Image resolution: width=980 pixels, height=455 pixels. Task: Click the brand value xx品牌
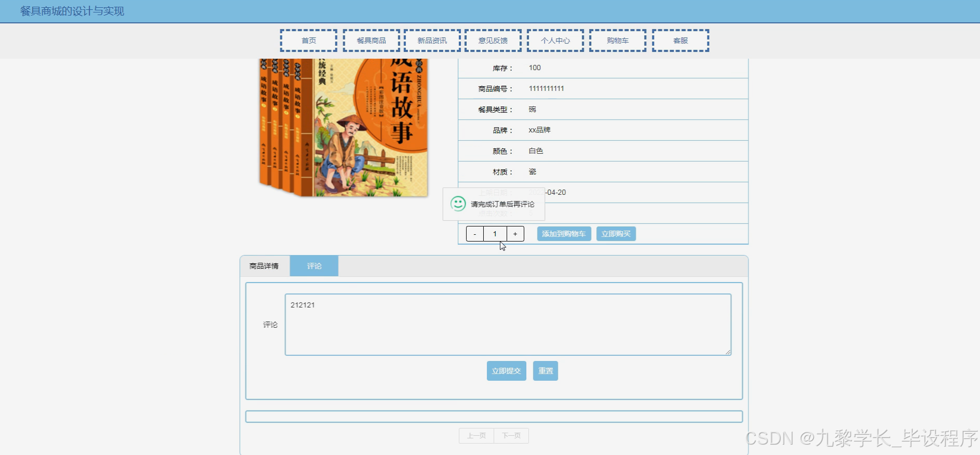[539, 130]
